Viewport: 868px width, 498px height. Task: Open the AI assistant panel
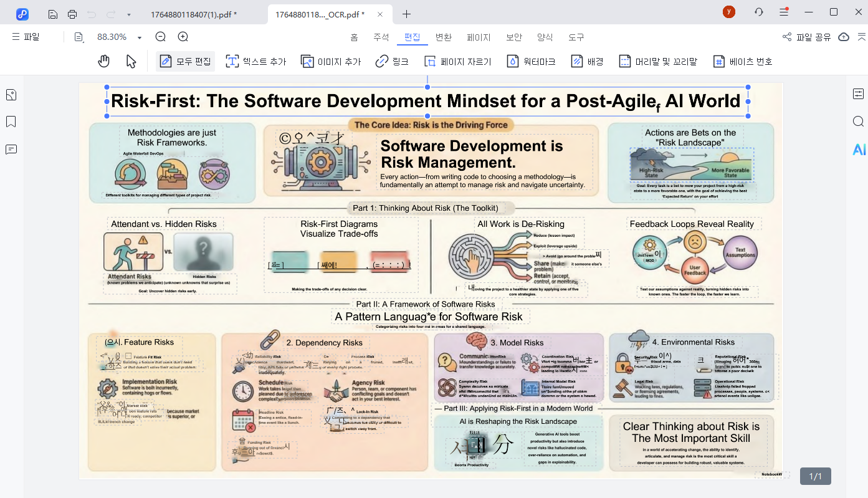point(859,149)
